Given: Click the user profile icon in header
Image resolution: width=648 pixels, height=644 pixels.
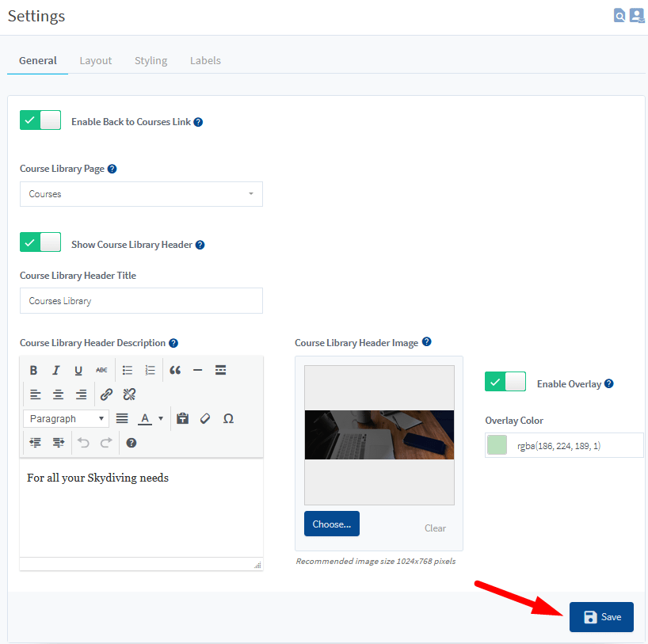Looking at the screenshot, I should coord(637,16).
